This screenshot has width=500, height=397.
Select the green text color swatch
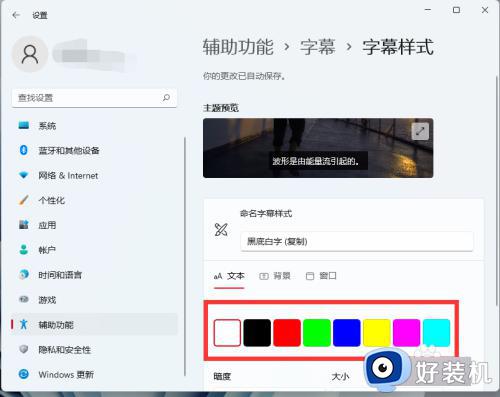tap(317, 333)
